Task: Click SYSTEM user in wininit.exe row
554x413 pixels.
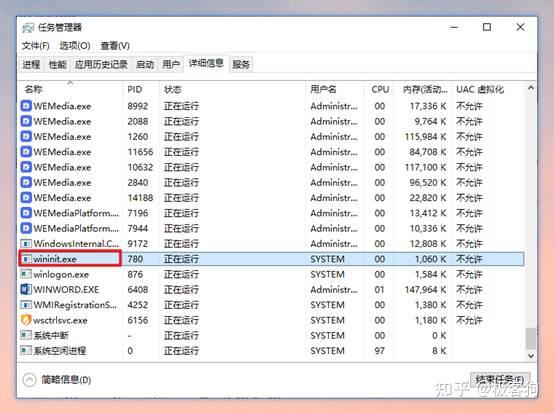Action: (x=327, y=259)
